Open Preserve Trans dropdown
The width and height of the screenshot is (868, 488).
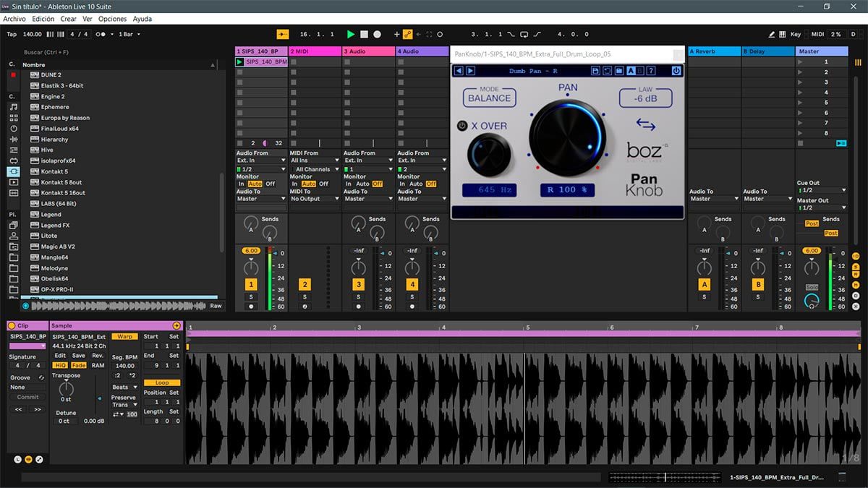pyautogui.click(x=124, y=405)
